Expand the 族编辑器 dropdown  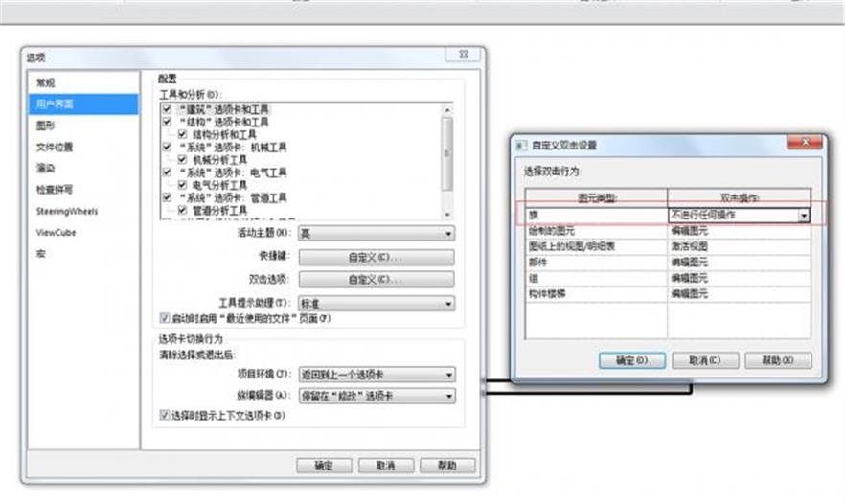(x=376, y=395)
